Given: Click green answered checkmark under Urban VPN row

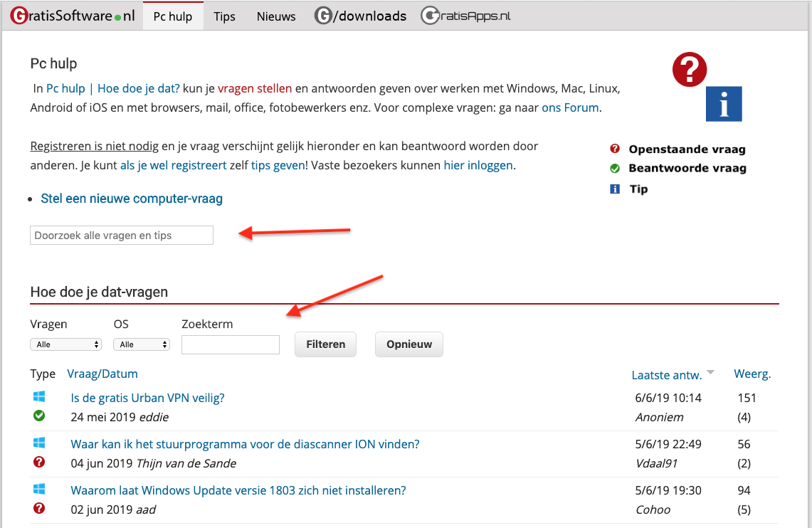Looking at the screenshot, I should tap(39, 416).
